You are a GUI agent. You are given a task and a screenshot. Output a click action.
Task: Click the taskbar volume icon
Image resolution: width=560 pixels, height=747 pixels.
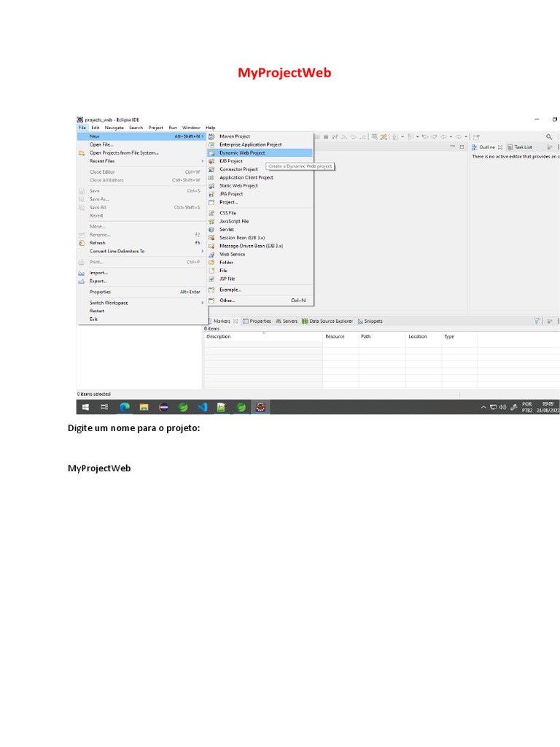click(x=502, y=407)
